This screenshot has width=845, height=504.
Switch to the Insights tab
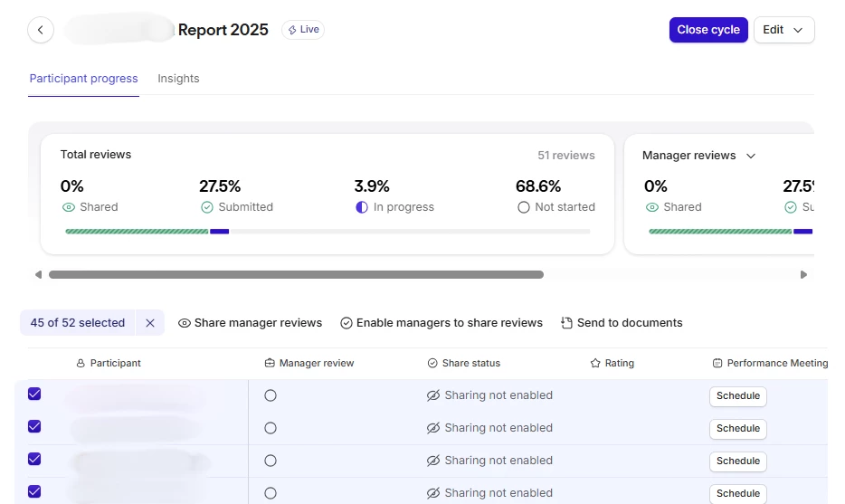point(178,79)
